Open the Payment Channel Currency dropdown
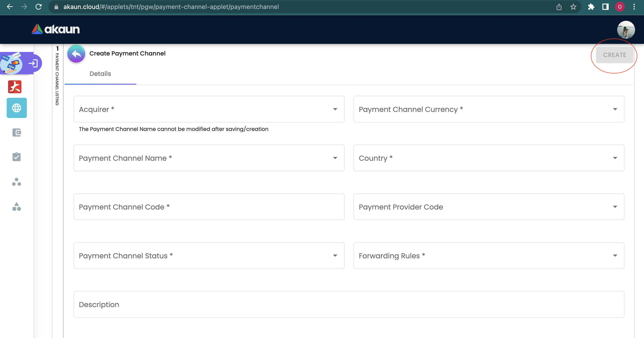 [x=489, y=109]
